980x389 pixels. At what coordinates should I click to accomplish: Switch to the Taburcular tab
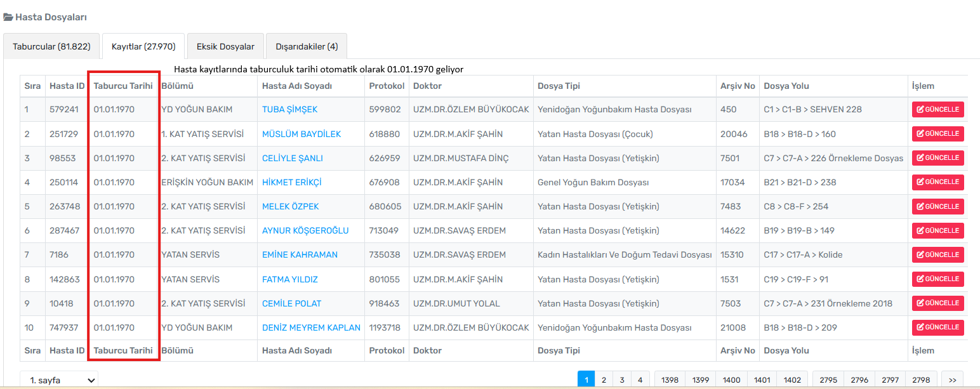(51, 46)
